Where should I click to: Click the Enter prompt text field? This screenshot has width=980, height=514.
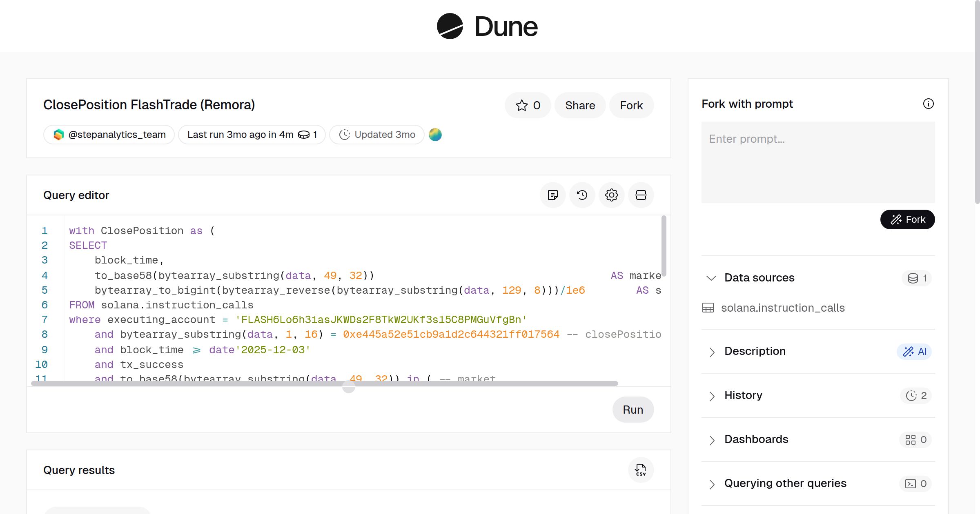coord(818,162)
